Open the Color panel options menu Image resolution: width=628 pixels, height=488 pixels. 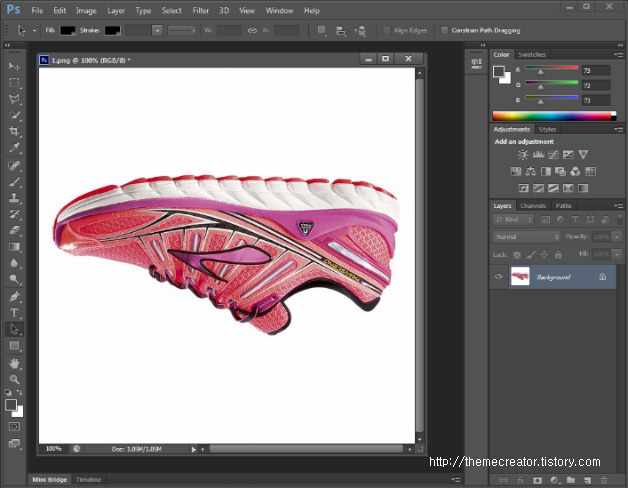618,54
